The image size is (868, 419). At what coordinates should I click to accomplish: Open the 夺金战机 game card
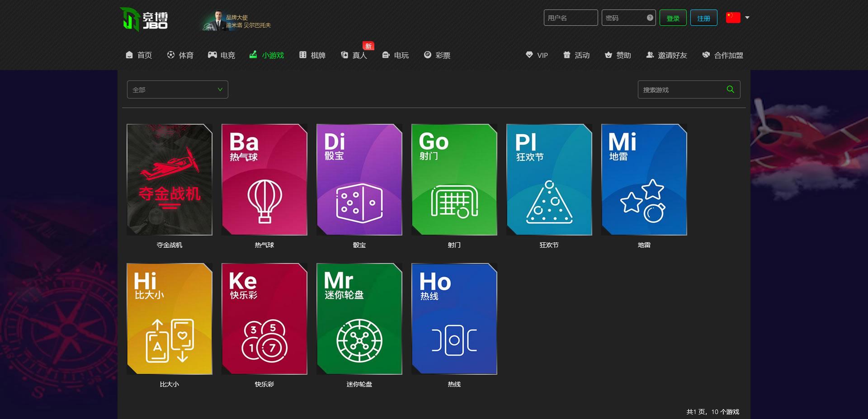[x=170, y=179]
